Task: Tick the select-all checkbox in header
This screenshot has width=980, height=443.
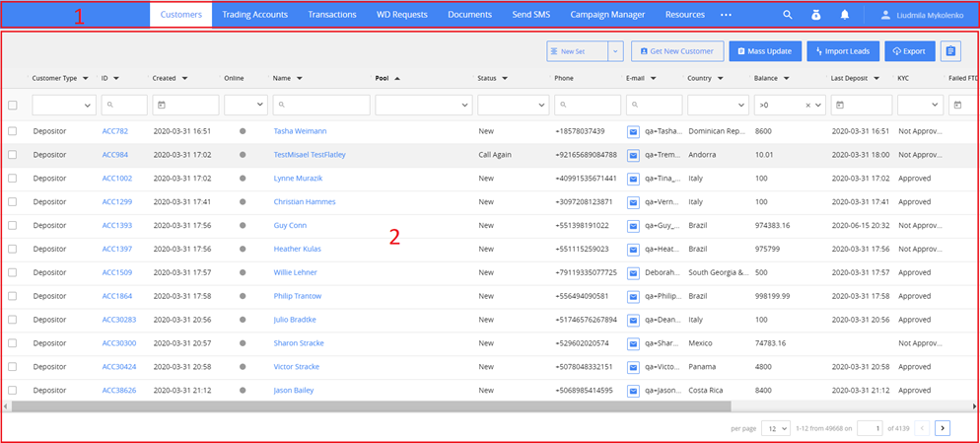Action: 13,105
